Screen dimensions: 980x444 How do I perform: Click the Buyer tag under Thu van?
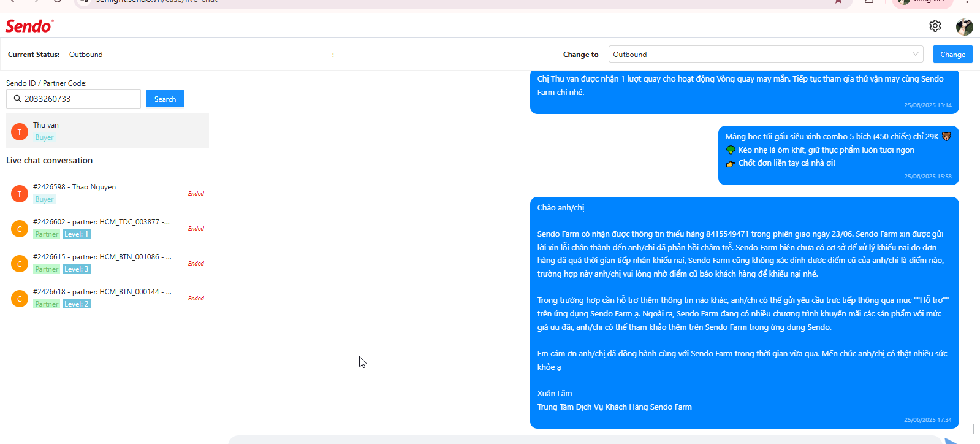(44, 137)
